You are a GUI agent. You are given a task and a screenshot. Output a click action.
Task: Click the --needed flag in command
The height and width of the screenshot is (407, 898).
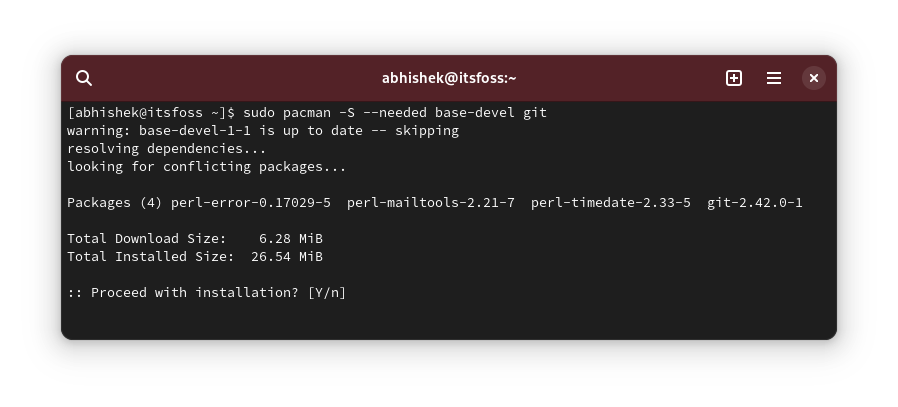coord(395,113)
